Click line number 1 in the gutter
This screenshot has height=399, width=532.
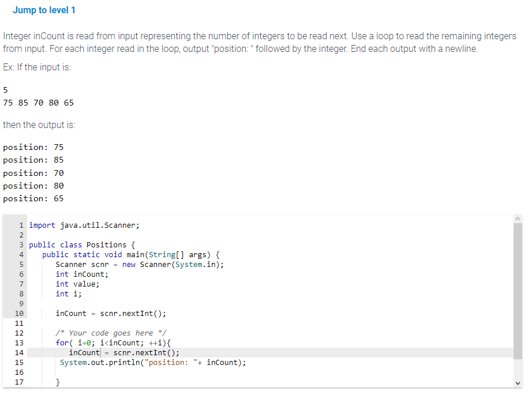[x=21, y=225]
